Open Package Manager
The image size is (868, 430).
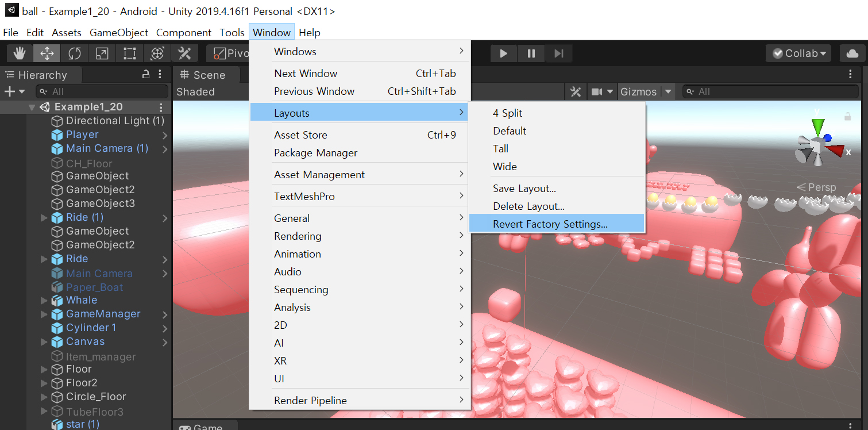(x=360, y=153)
